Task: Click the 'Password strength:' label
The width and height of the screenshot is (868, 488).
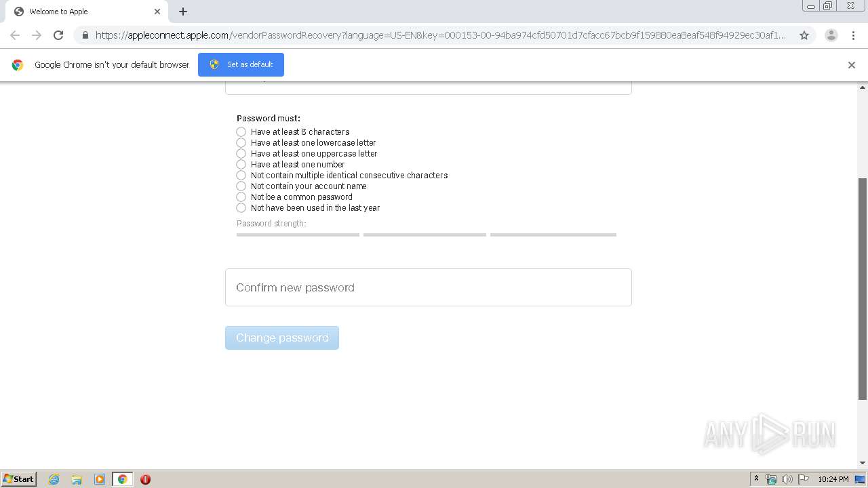Action: pyautogui.click(x=271, y=223)
